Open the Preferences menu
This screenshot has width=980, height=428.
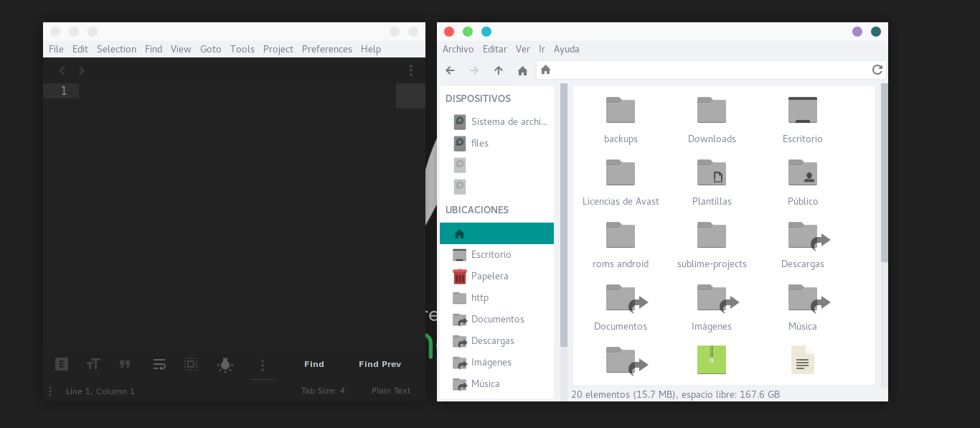point(327,49)
